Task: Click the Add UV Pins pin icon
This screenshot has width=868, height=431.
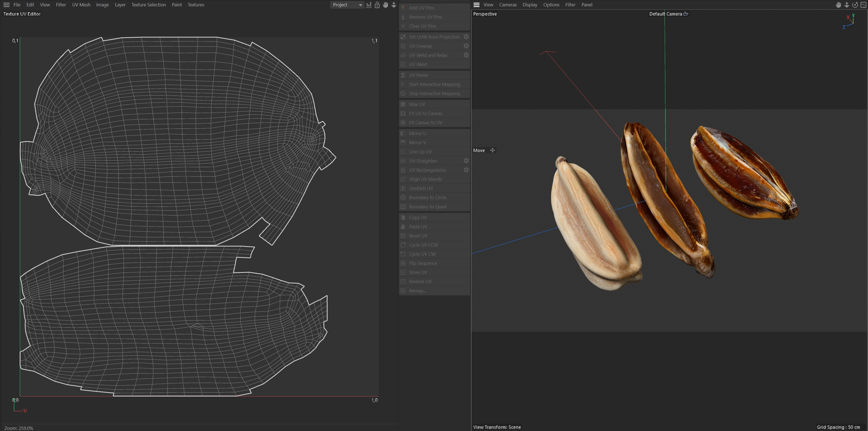Action: pos(403,7)
